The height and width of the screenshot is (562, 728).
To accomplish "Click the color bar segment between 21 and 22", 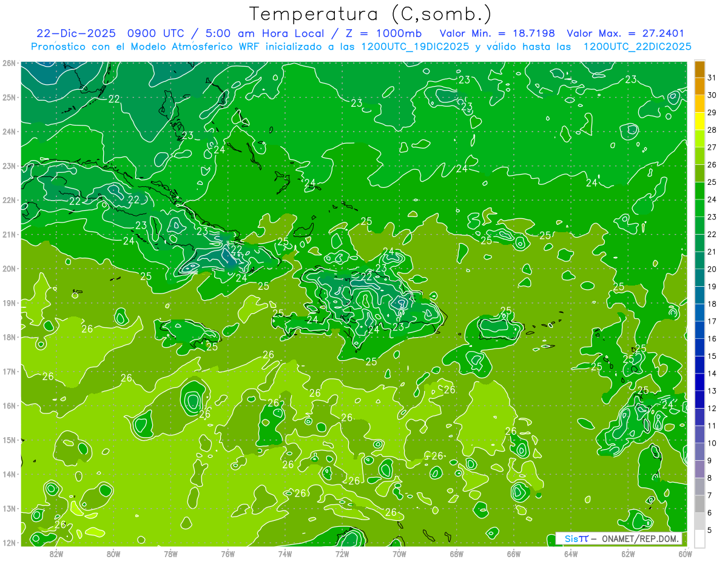I will 699,243.
